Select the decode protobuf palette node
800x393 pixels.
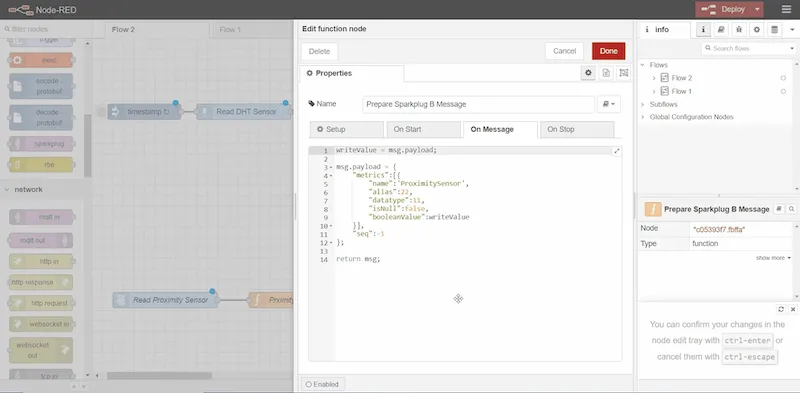[x=41, y=117]
